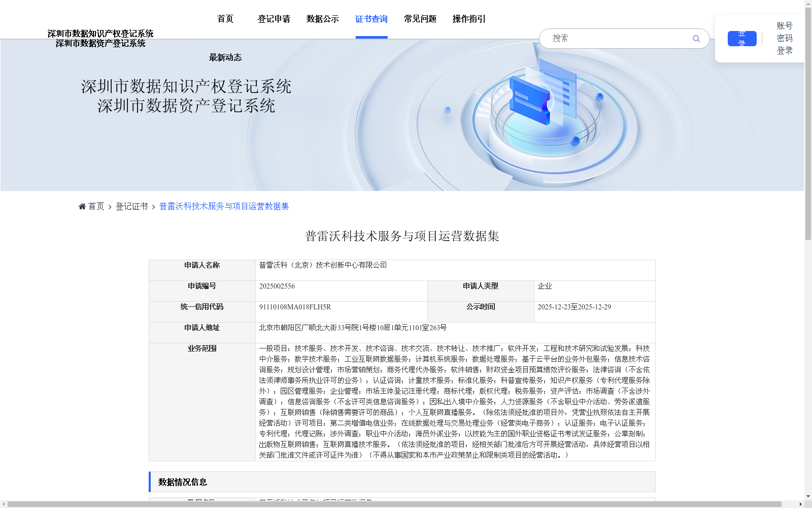The width and height of the screenshot is (812, 508).
Task: Open the 常见问题 menu item
Action: 420,19
